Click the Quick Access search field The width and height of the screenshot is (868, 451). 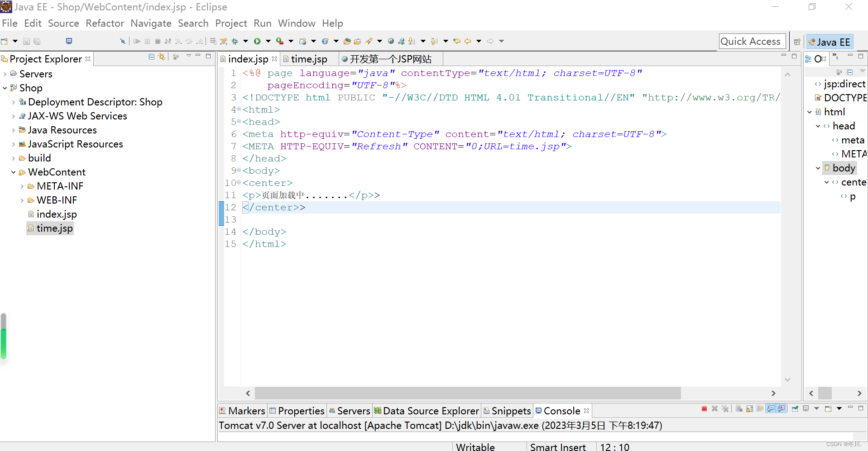point(752,41)
